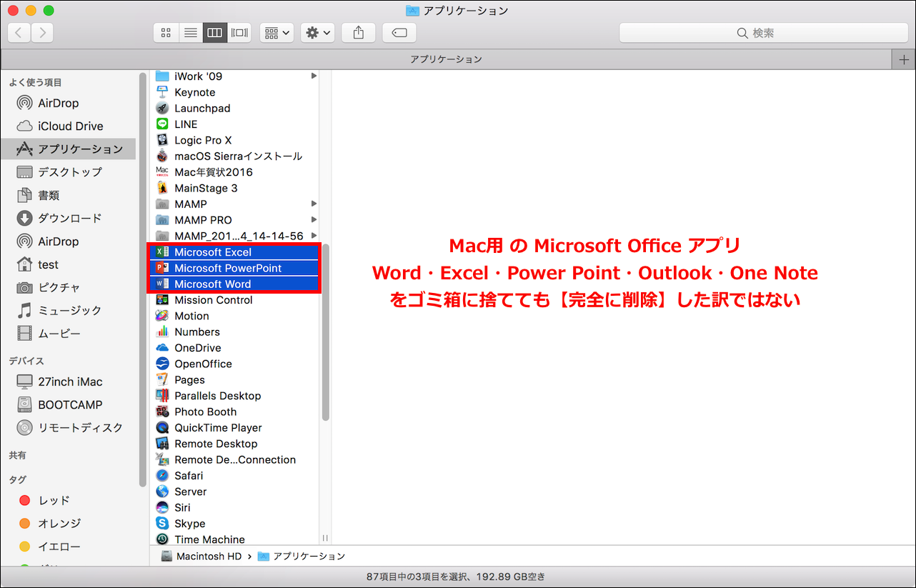Expand the MAMP_201...4_14-14-56 folder arrow
This screenshot has width=916, height=588.
[314, 236]
